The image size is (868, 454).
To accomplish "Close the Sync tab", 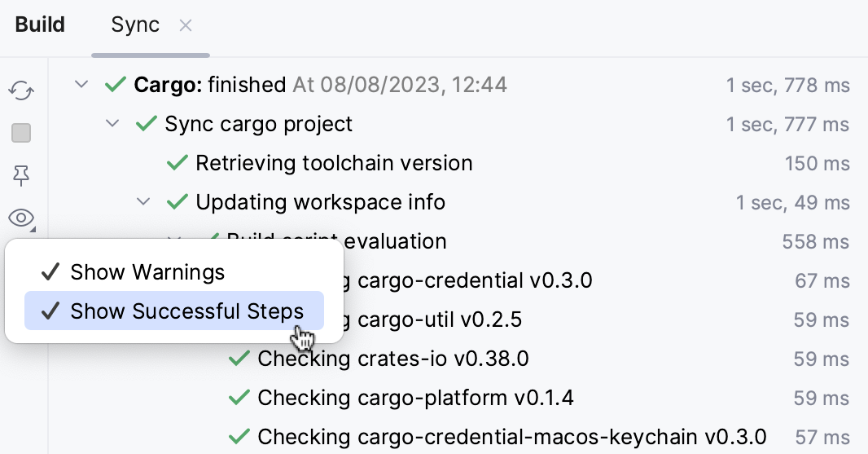I will (x=186, y=26).
